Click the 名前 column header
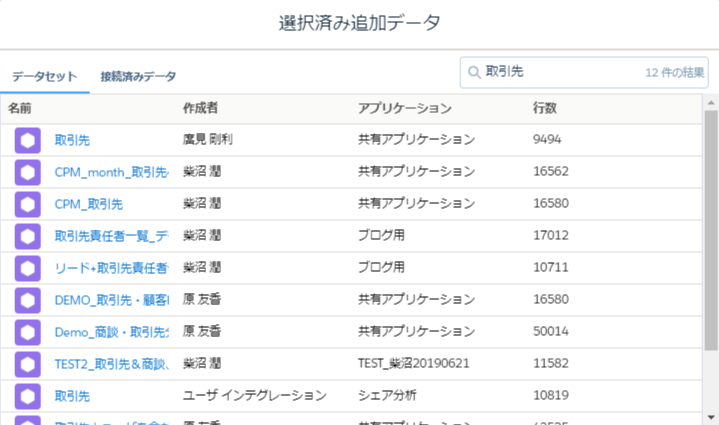The width and height of the screenshot is (719, 425). click(20, 108)
